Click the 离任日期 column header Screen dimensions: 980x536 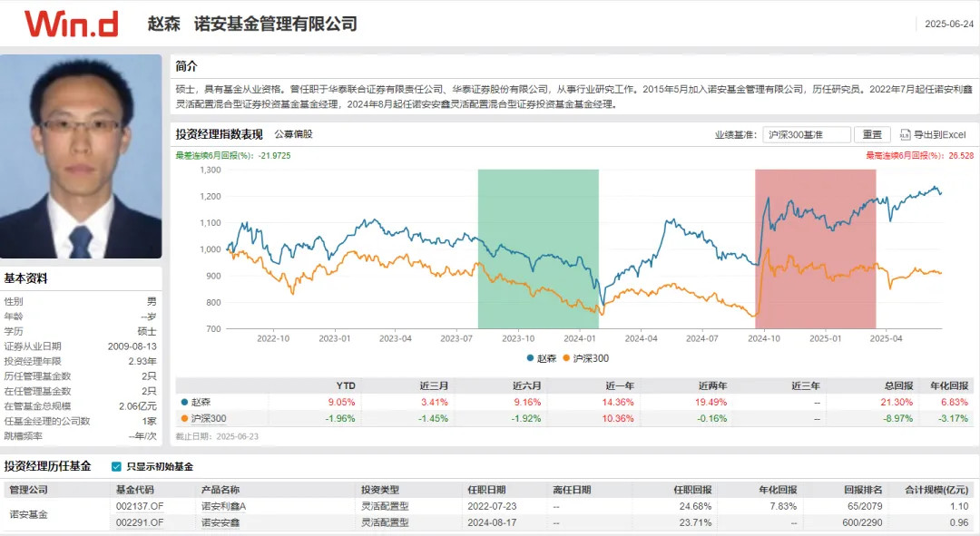(x=572, y=490)
